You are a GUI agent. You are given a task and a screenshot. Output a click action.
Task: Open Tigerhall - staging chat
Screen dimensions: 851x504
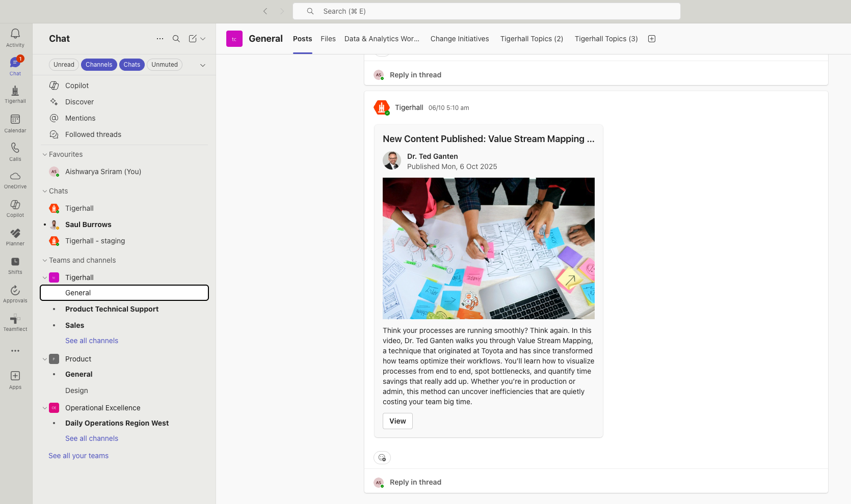(x=124, y=241)
